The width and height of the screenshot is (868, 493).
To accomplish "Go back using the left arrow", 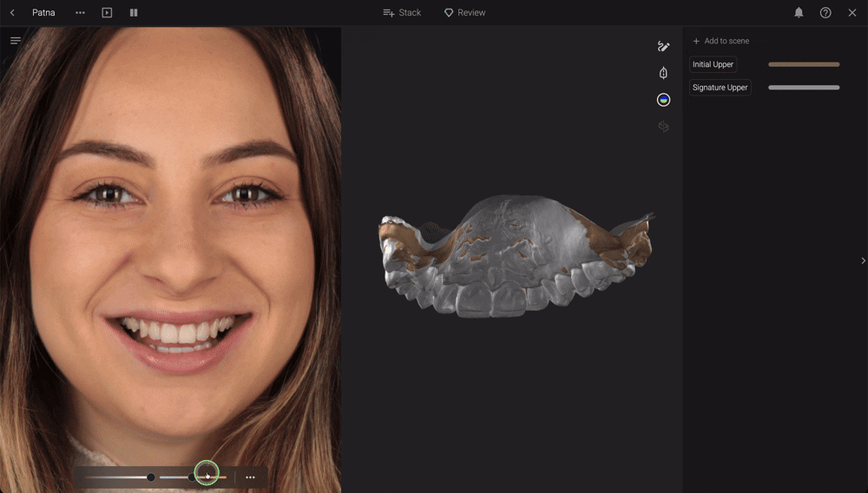I will (12, 12).
